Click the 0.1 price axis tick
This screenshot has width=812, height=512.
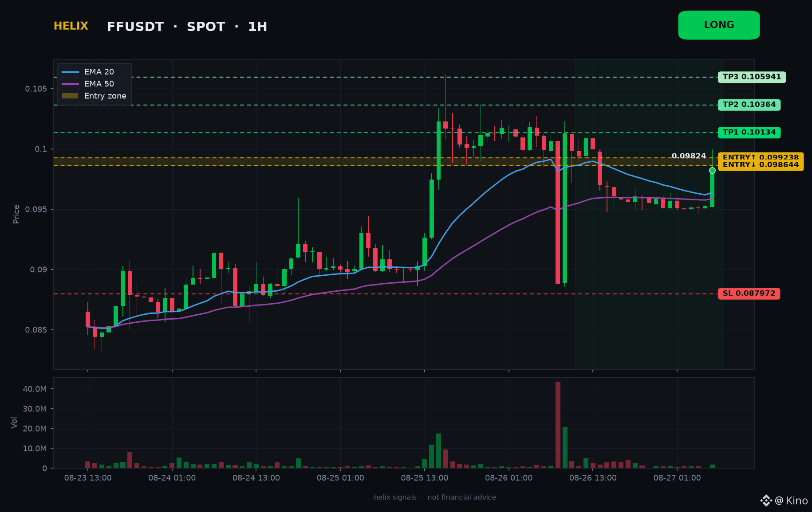pyautogui.click(x=41, y=149)
